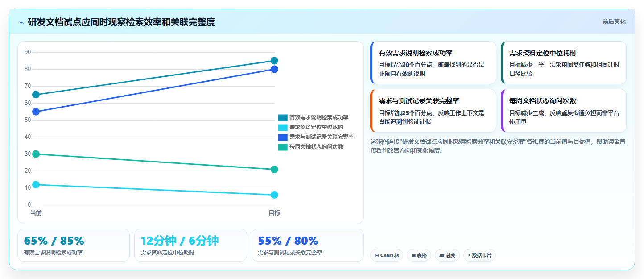644x279 pixels.
Task: Toggle 需求与测试记录关联完整率 legend color box
Action: coord(283,137)
